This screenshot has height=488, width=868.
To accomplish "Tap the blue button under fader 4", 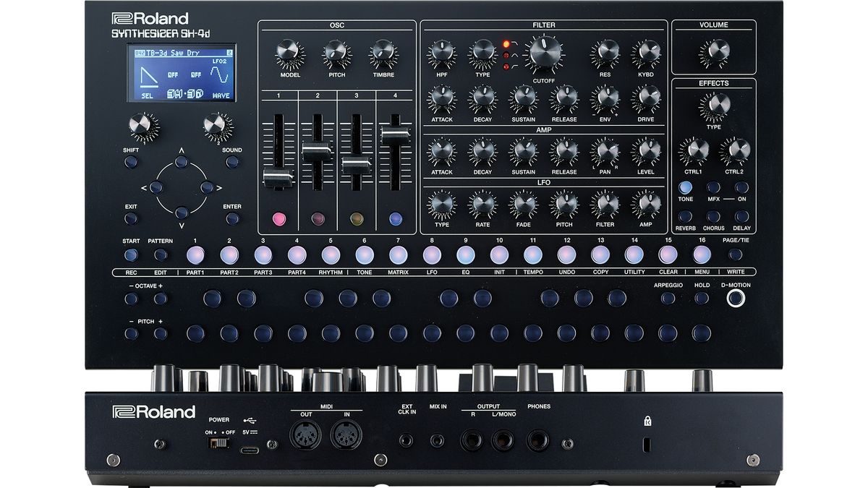I will click(x=395, y=218).
